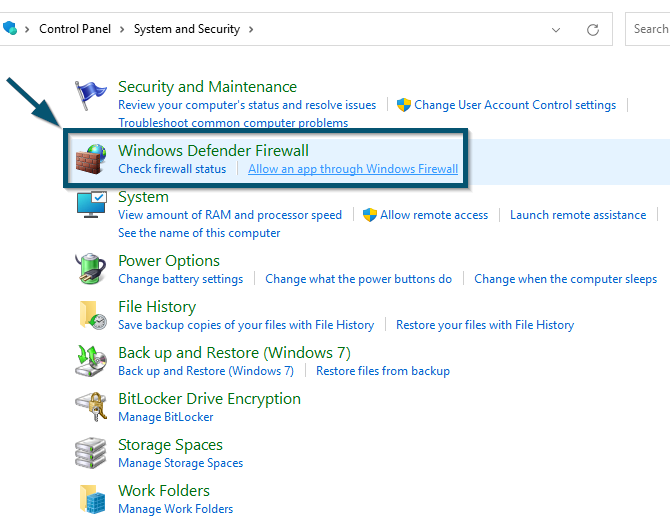Click the Storage Spaces drives icon
Image resolution: width=670 pixels, height=528 pixels.
[91, 453]
